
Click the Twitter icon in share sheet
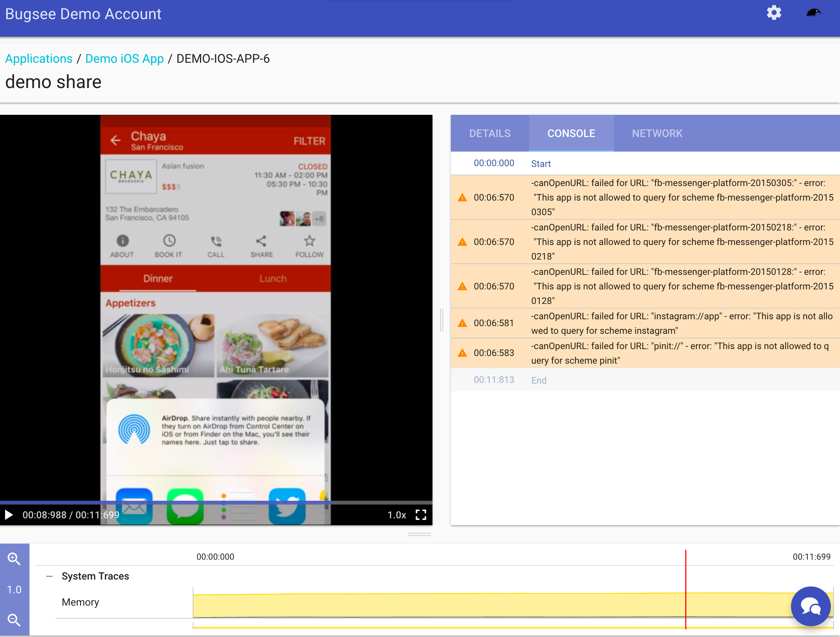287,506
